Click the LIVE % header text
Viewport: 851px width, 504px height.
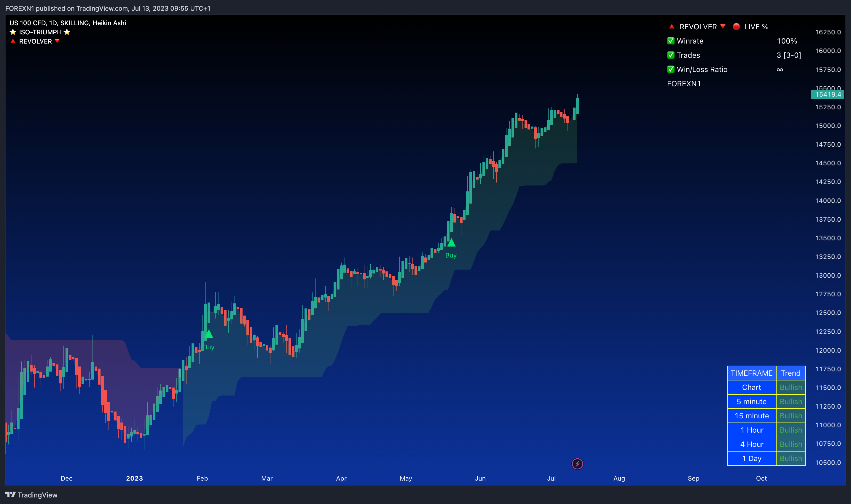756,26
